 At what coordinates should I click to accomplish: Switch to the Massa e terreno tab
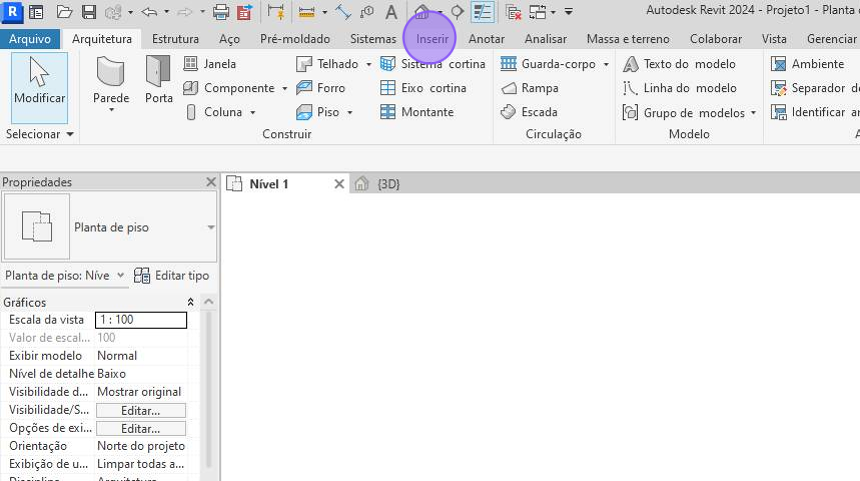click(628, 39)
